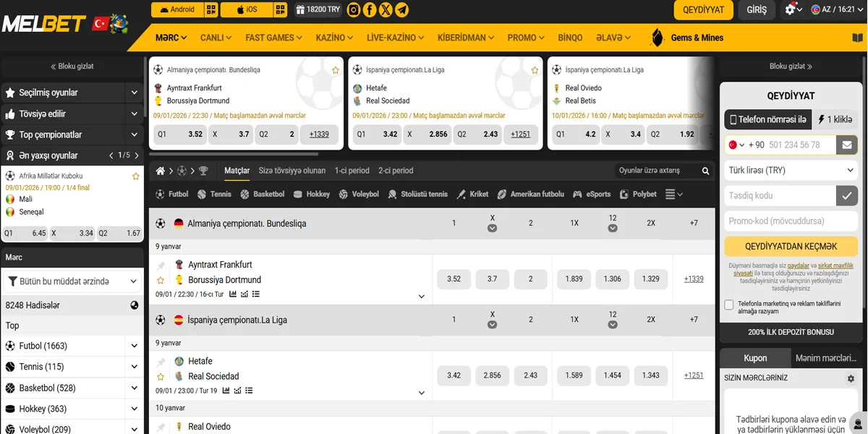Open the country code flag dropdown

click(736, 145)
